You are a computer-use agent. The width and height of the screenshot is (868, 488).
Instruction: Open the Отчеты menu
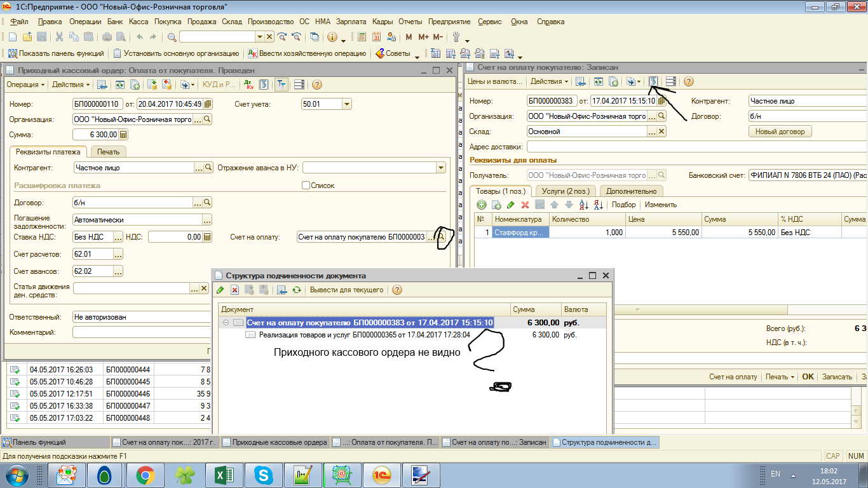click(410, 22)
